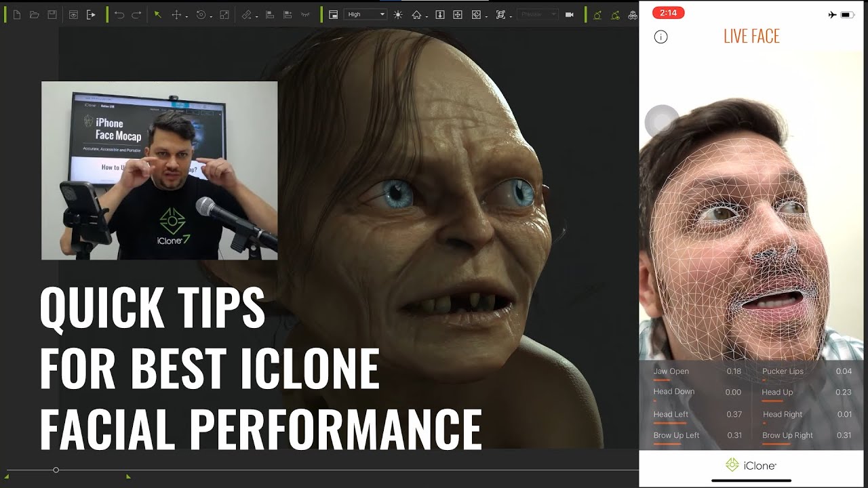The image size is (868, 488).
Task: Activate the Move tool crosshair icon
Action: pyautogui.click(x=177, y=14)
